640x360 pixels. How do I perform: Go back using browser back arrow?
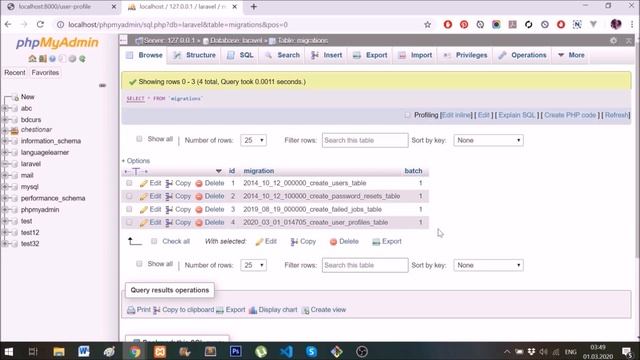coord(8,24)
